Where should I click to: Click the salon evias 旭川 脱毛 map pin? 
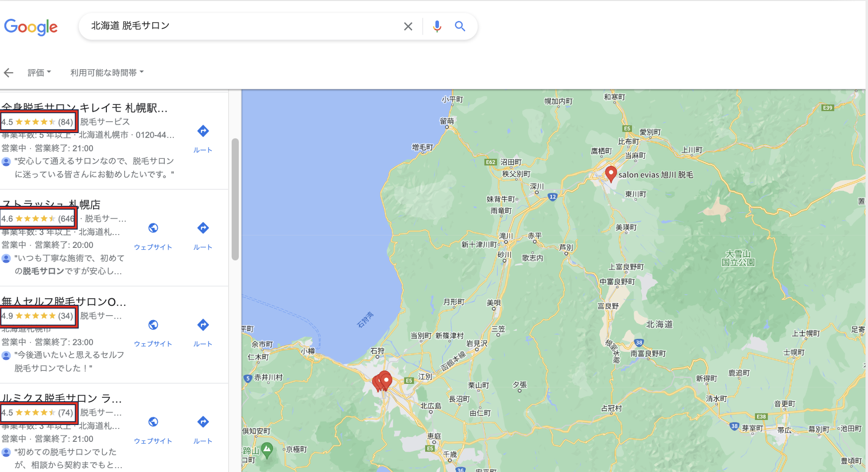[611, 174]
